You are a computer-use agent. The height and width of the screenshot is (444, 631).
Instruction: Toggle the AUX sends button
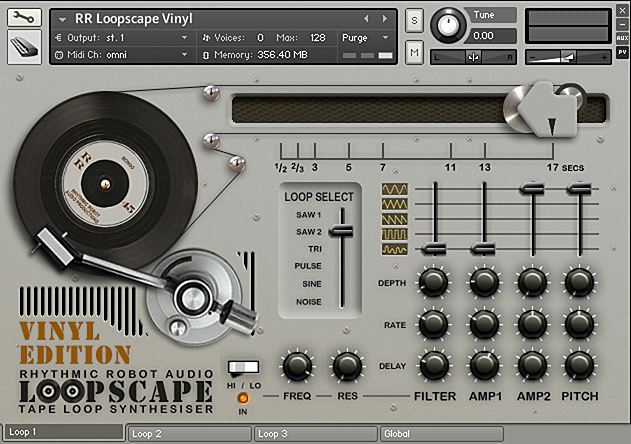click(x=622, y=38)
